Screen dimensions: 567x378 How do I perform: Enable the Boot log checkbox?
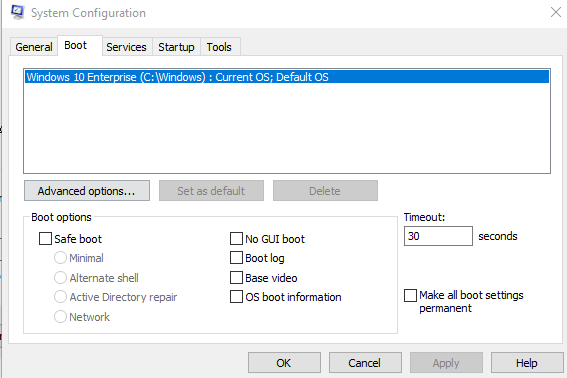236,258
